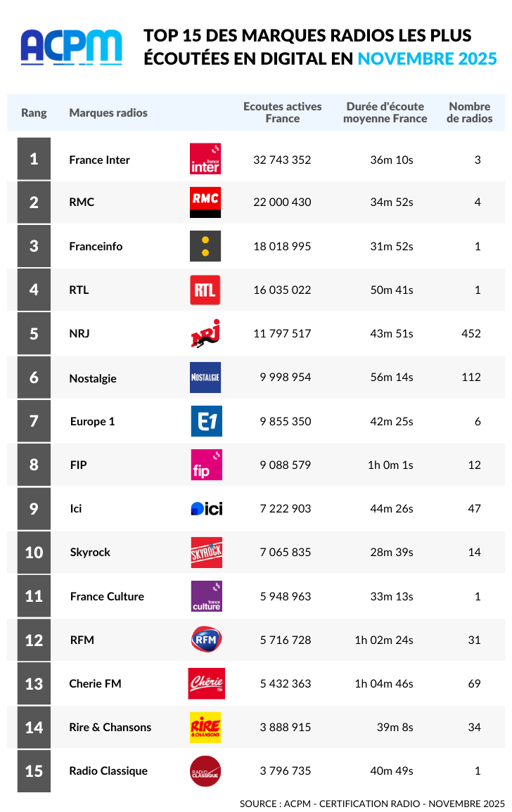The height and width of the screenshot is (812, 512).
Task: Click the Europe 1 logo
Action: tap(206, 421)
